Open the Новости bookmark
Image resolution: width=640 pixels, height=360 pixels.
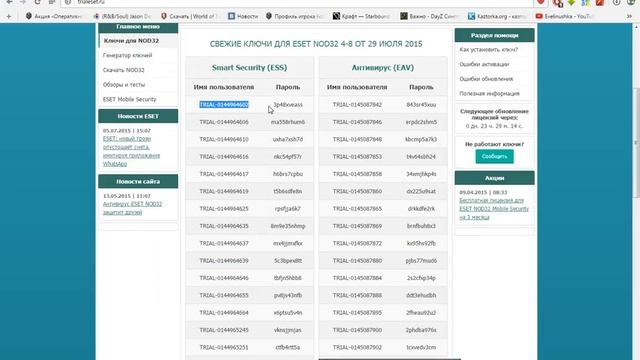[x=243, y=16]
